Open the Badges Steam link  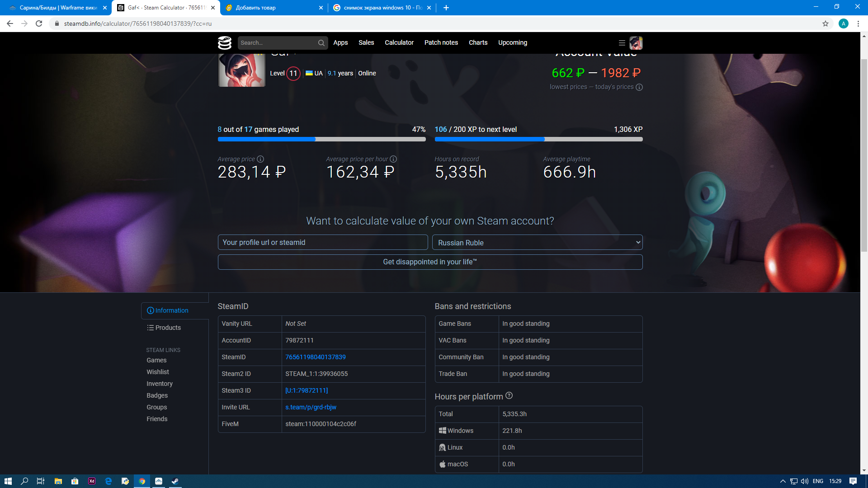point(157,395)
